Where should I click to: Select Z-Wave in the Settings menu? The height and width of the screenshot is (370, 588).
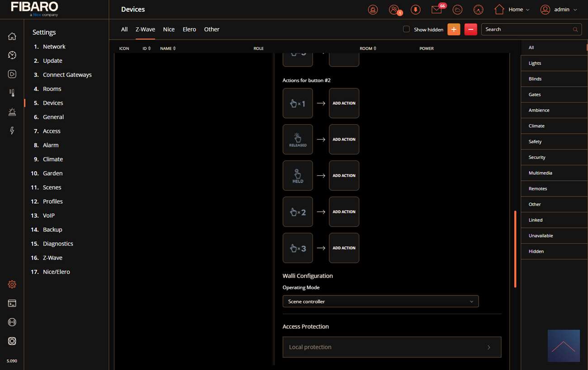[x=52, y=258]
